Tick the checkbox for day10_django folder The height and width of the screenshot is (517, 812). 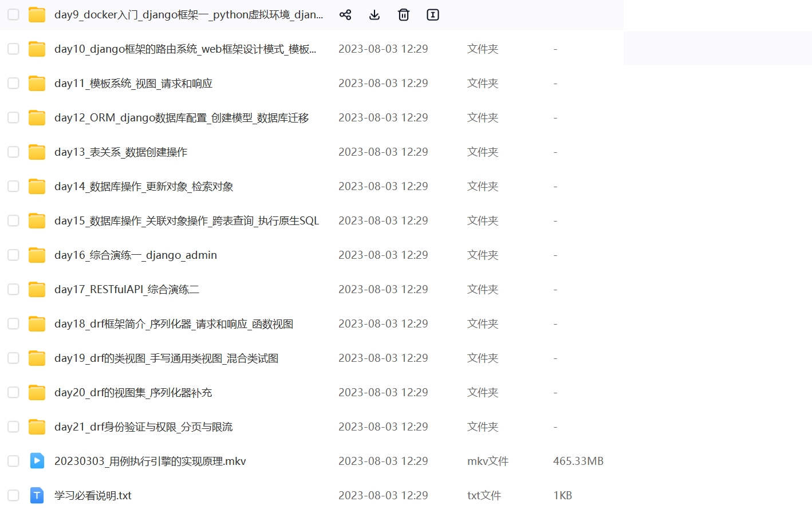[13, 49]
